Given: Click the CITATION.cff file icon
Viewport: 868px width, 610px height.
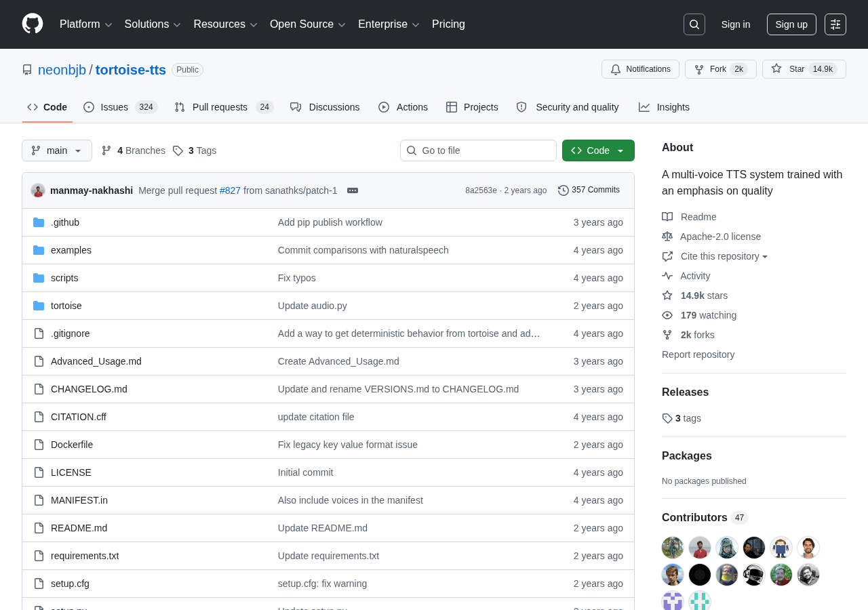Looking at the screenshot, I should point(39,417).
